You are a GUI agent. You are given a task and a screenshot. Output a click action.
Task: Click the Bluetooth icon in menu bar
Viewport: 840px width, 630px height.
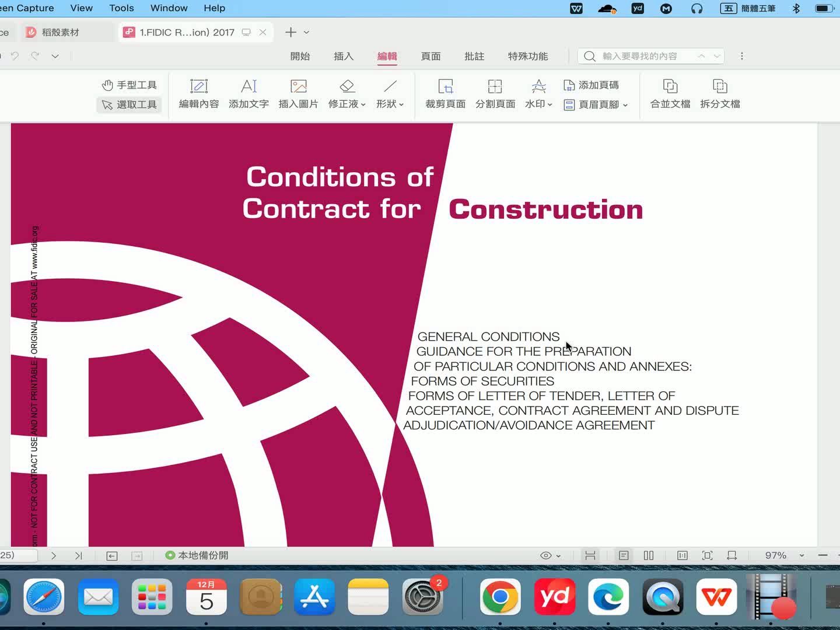coord(796,8)
